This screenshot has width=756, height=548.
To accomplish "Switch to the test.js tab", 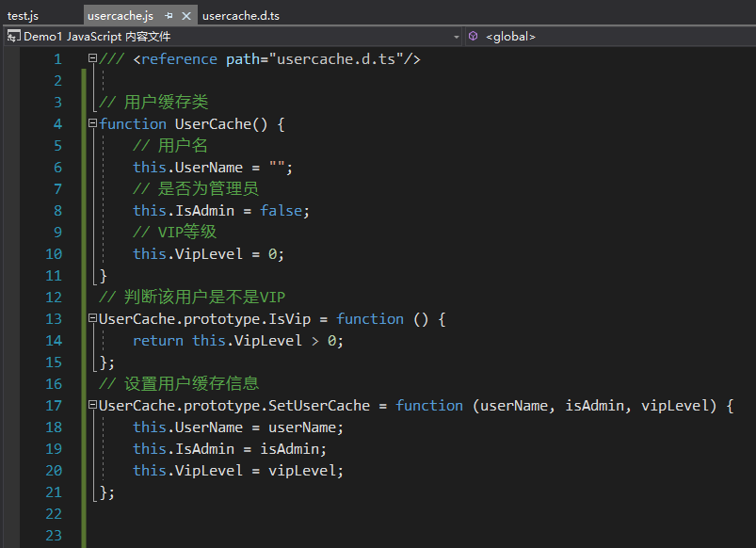I will [23, 16].
